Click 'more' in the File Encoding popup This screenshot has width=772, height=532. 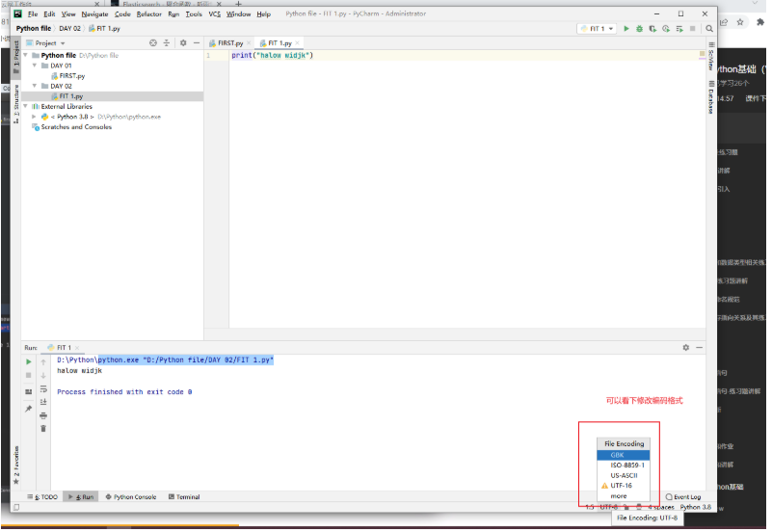tap(624, 496)
